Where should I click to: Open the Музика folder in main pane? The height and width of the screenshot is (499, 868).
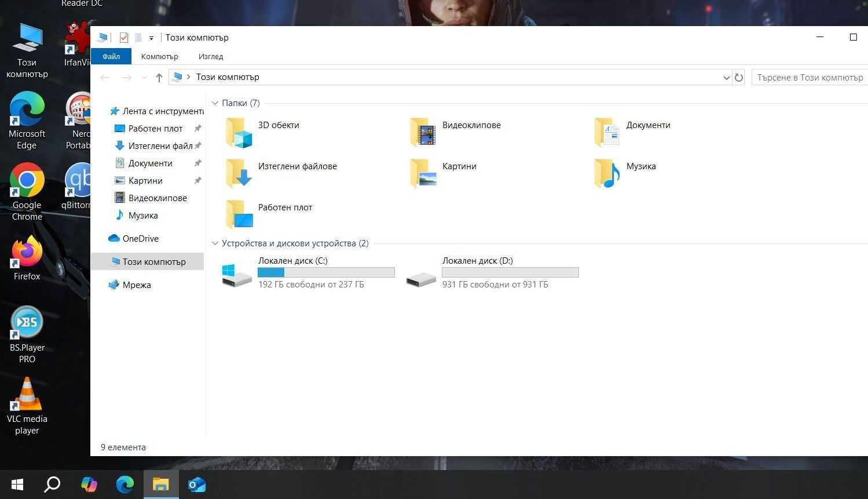click(x=625, y=173)
